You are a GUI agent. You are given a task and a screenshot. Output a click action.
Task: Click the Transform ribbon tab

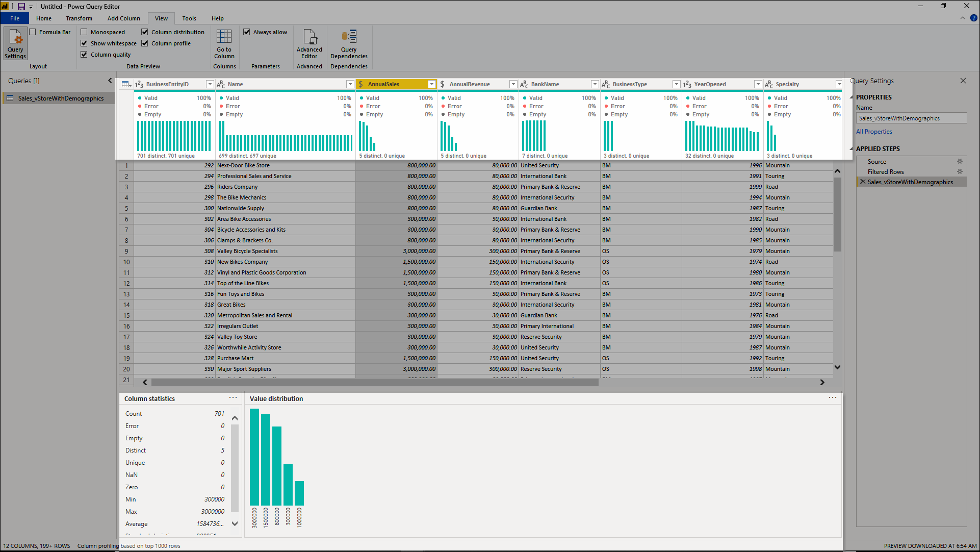80,18
